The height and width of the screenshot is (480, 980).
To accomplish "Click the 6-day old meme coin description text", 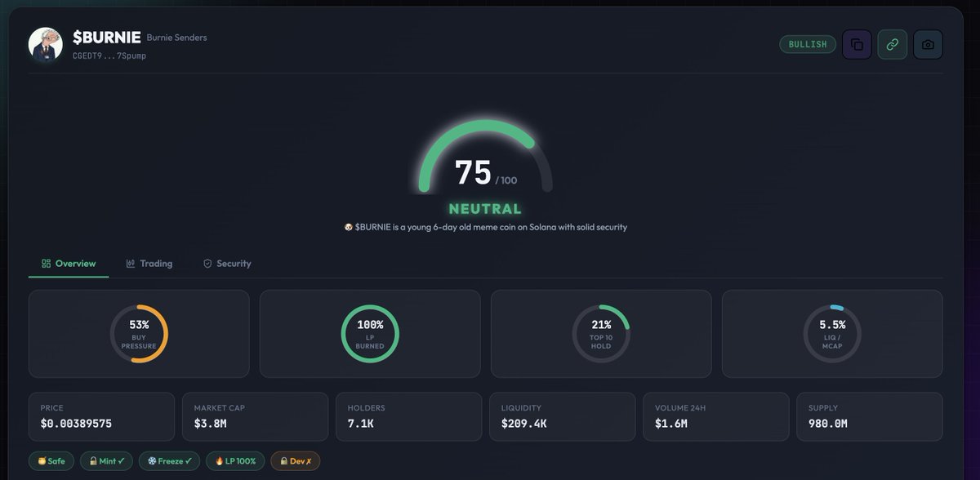I will tap(486, 227).
